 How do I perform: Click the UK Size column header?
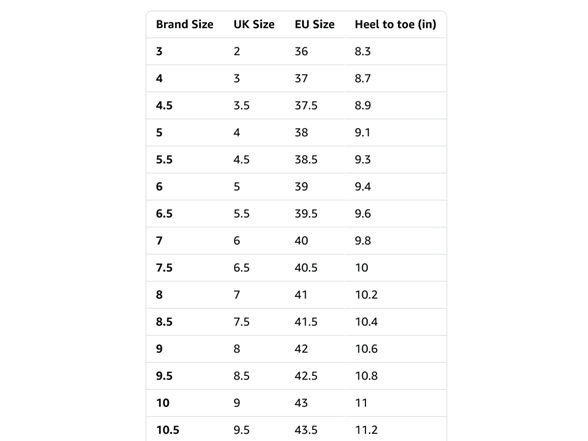coord(254,24)
